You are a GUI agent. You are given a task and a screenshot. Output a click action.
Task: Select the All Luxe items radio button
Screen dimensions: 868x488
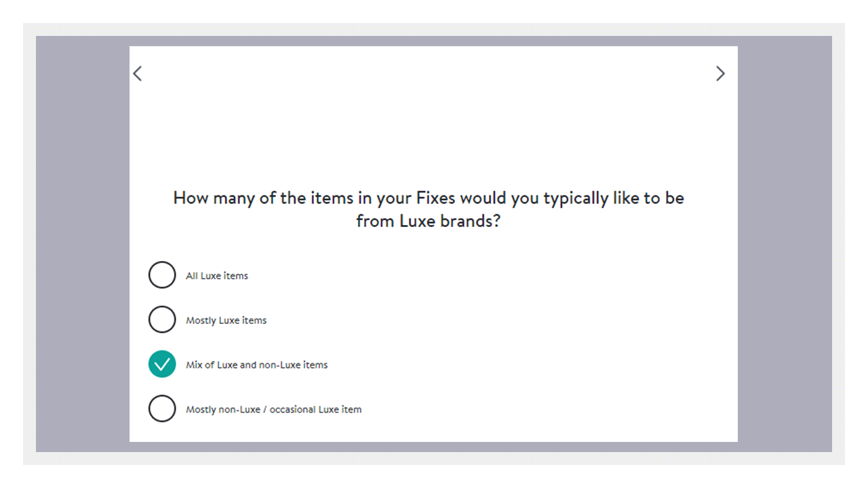(x=162, y=275)
